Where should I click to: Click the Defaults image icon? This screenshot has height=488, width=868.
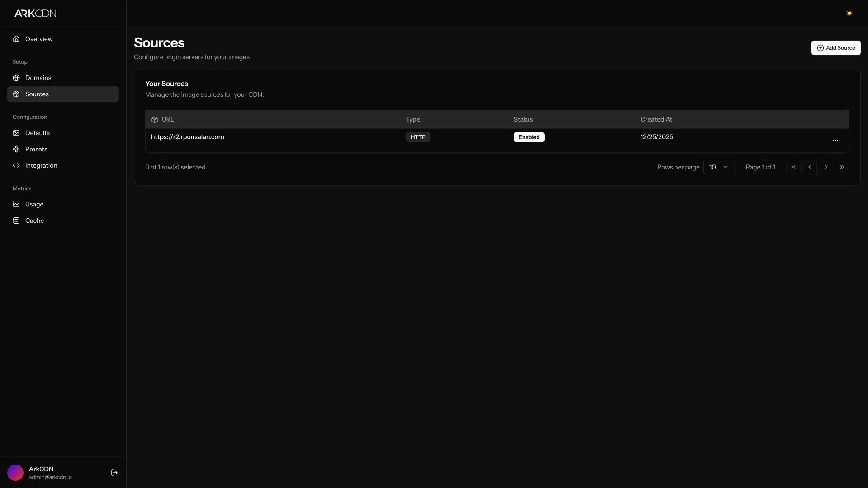(x=16, y=133)
